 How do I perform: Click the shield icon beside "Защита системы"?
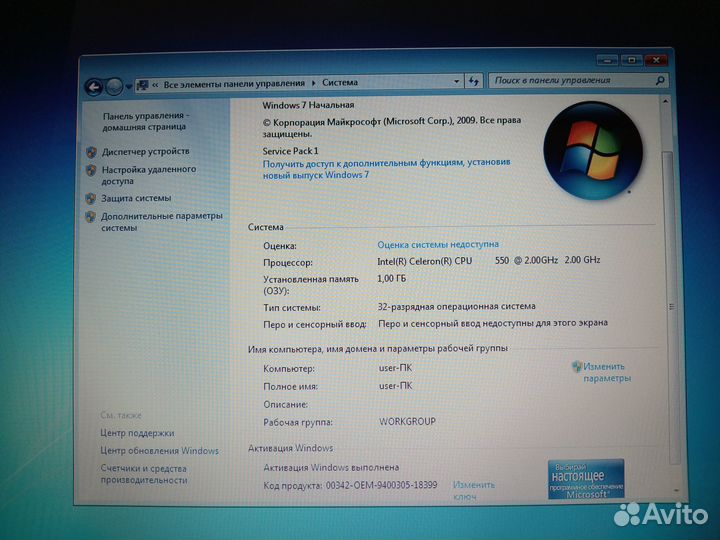(x=90, y=198)
